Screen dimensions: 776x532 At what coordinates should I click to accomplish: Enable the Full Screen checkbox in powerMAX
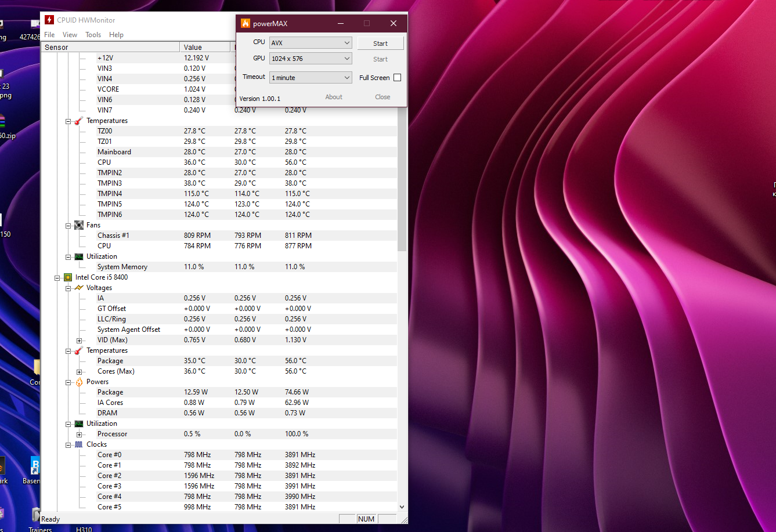(x=397, y=78)
